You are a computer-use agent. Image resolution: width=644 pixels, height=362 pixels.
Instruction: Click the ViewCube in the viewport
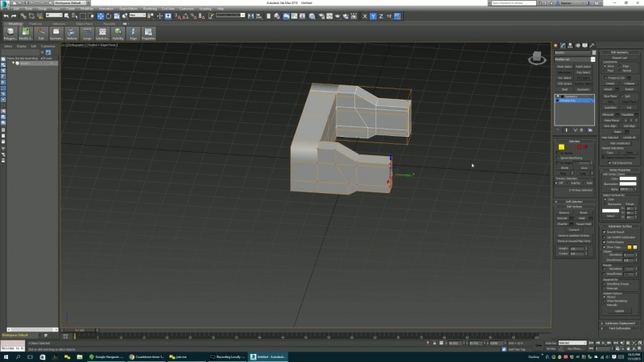pos(536,58)
